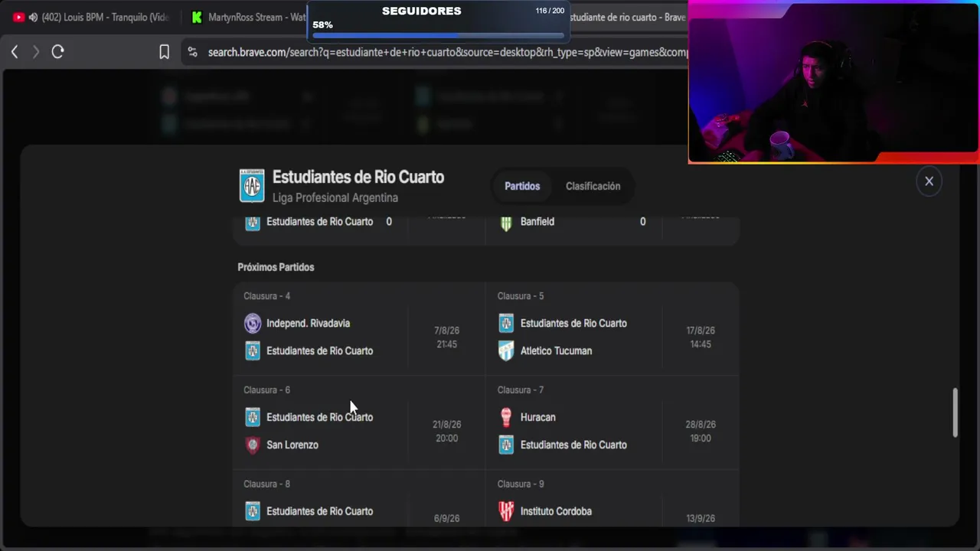Click the 7/8/26 21:45 match date
The height and width of the screenshot is (551, 980).
click(447, 337)
